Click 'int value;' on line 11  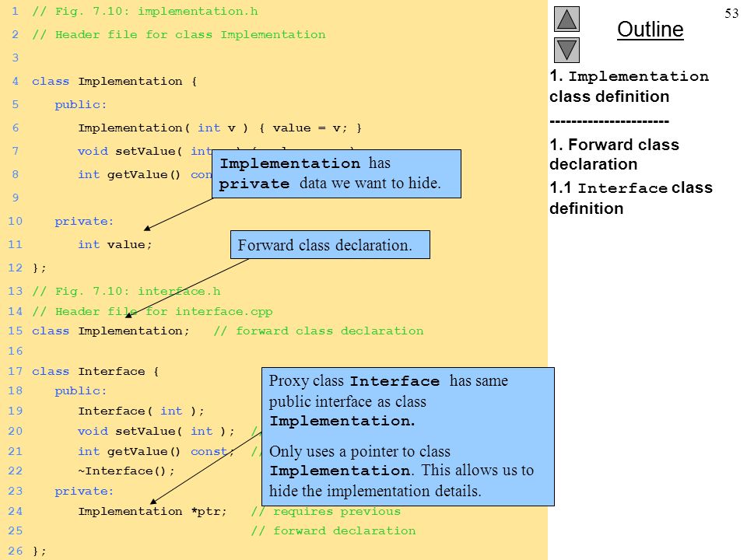115,245
